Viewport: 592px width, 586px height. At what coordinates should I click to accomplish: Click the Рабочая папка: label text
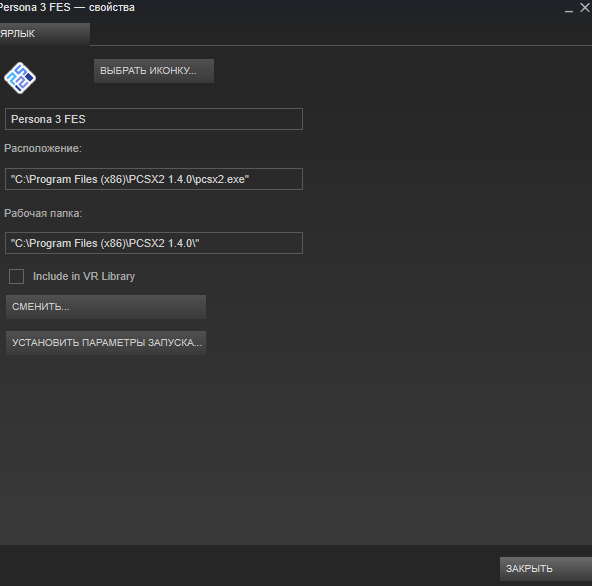[x=43, y=213]
